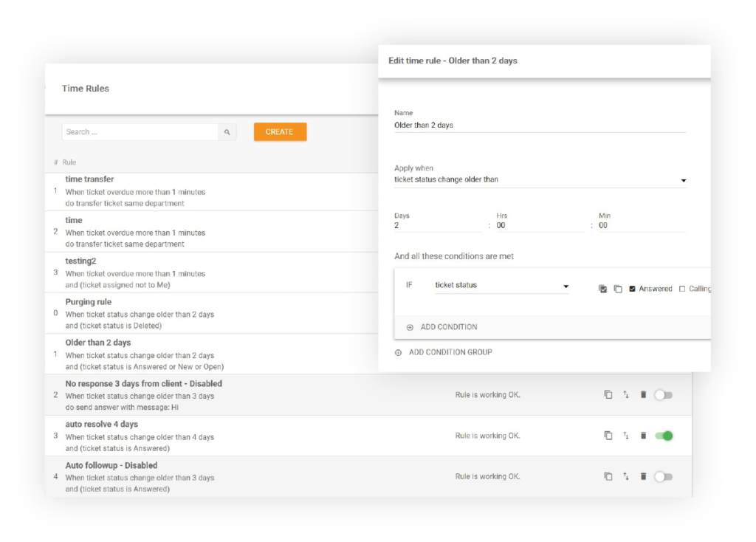Click the CREATE button
This screenshot has height=542, width=756.
pyautogui.click(x=280, y=131)
